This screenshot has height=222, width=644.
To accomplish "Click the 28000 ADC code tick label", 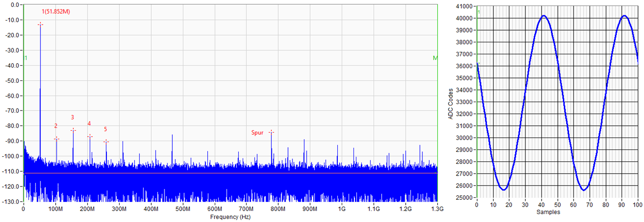I will 465,162.
